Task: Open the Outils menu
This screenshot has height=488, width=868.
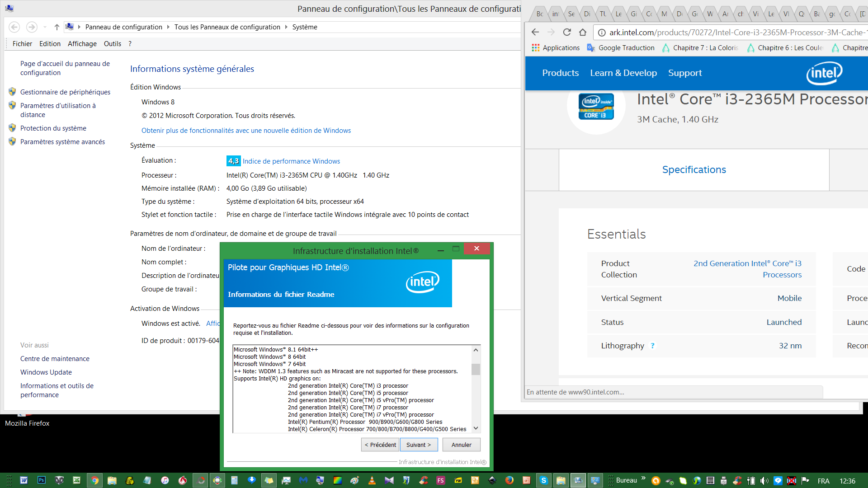Action: [112, 44]
